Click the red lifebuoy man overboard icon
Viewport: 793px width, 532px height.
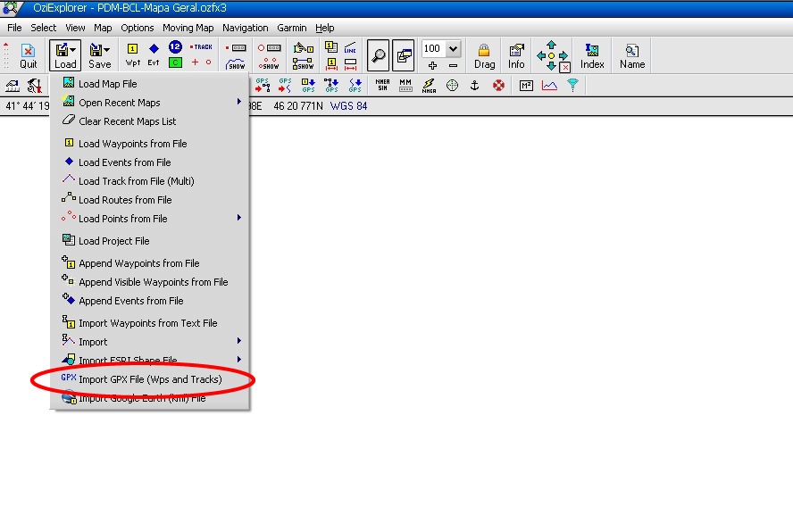[498, 85]
